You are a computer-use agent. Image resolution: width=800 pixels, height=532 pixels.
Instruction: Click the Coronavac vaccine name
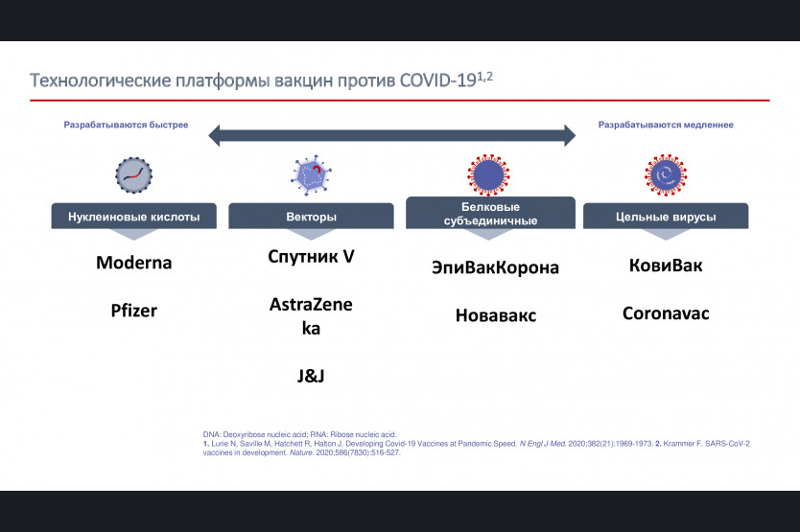pyautogui.click(x=666, y=313)
